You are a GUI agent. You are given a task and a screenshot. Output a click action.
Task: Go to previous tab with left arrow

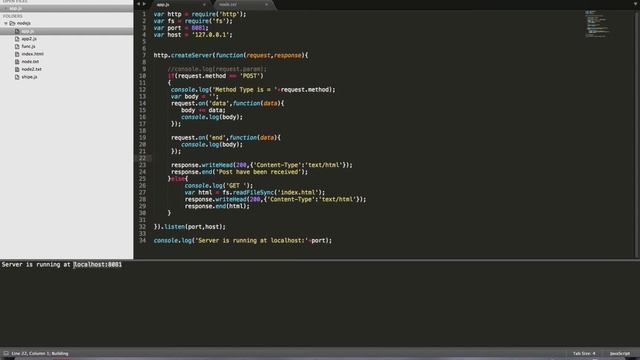[x=138, y=4]
